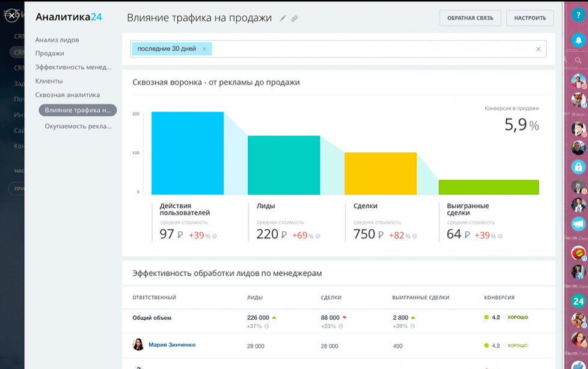Screen dimensions: 588x369
Task: Open the megaphone announcements icon
Action: click(578, 224)
